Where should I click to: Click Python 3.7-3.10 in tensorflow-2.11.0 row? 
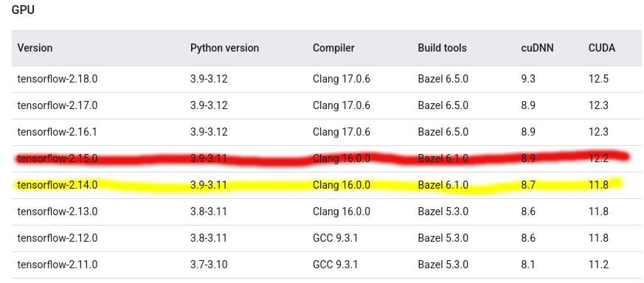tap(209, 265)
